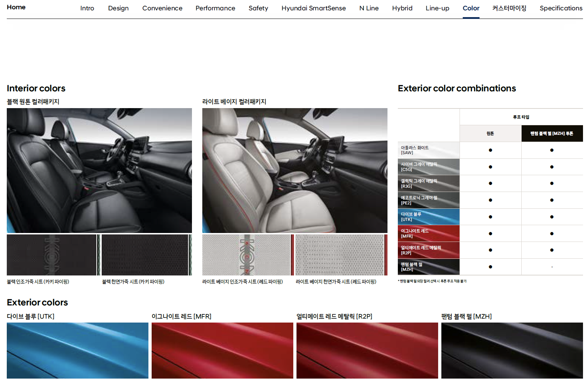Viewport: 588px width, 385px height.
Task: Open the Hyundai SmartSense tab
Action: point(314,8)
